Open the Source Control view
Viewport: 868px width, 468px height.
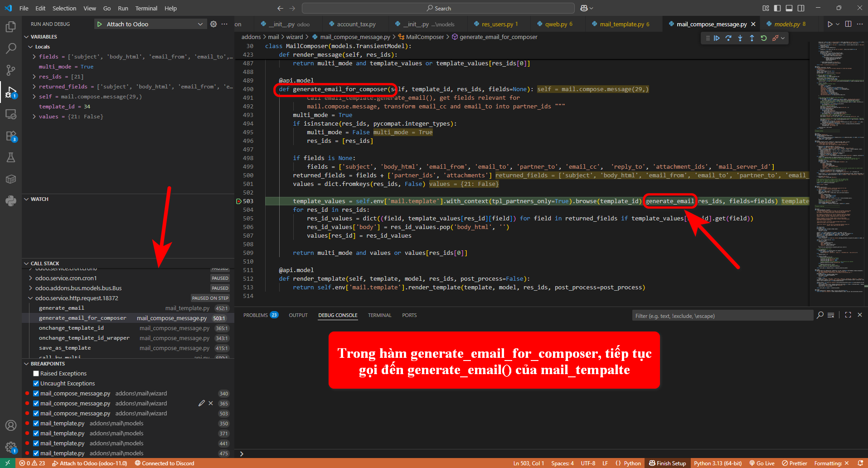point(11,70)
